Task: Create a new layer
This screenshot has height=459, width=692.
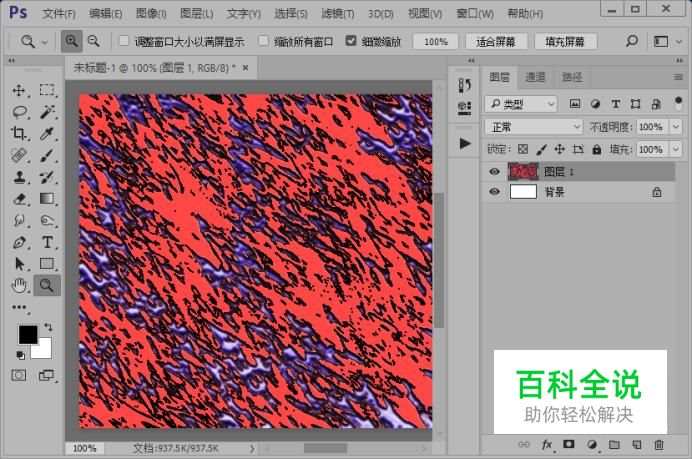Action: 636,445
